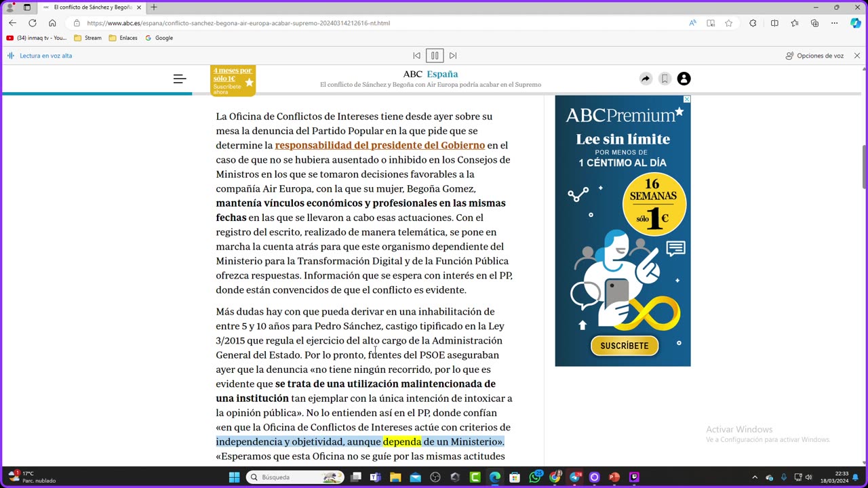Open Microsoft Edge from the taskbar

point(495,477)
